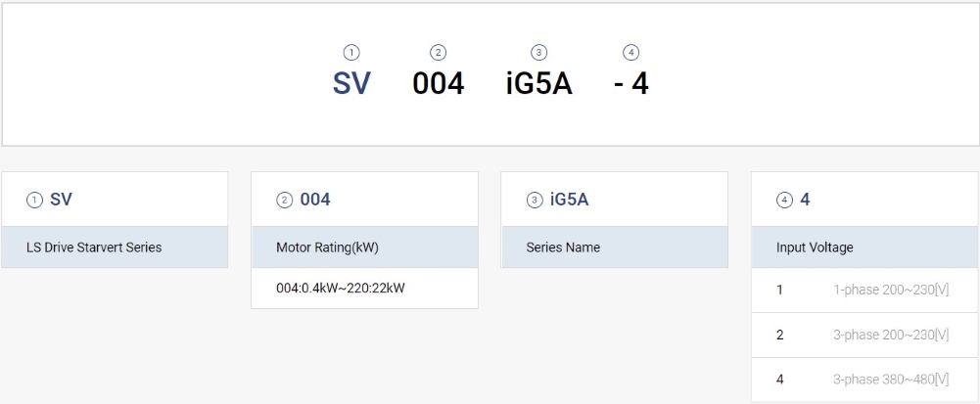Viewport: 980px width, 404px height.
Task: Click the LS Drive Starvert Series row
Action: click(x=115, y=247)
